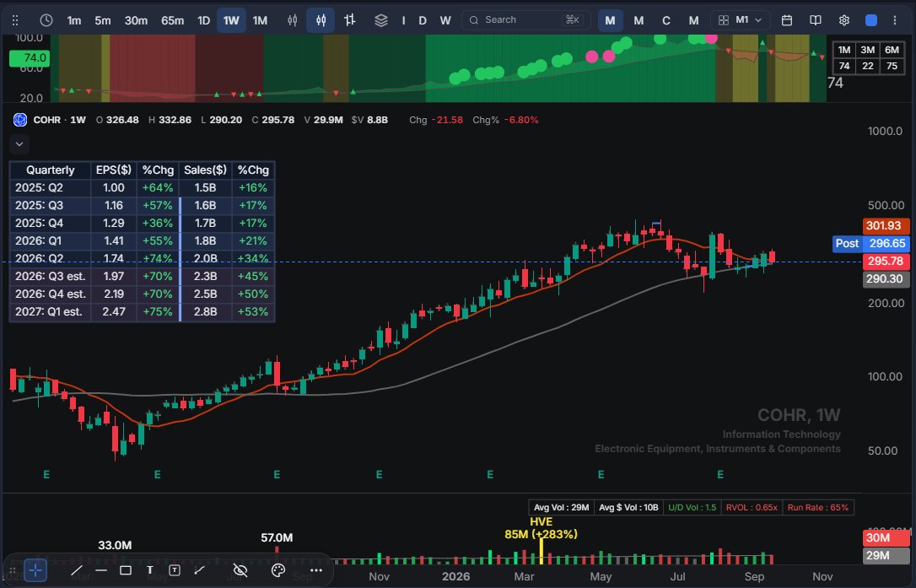916x588 pixels.
Task: Switch to 65m timeframe
Action: 172,20
